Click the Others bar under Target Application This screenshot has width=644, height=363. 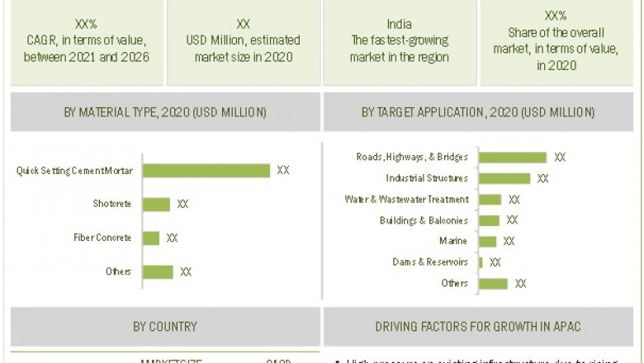pos(493,283)
